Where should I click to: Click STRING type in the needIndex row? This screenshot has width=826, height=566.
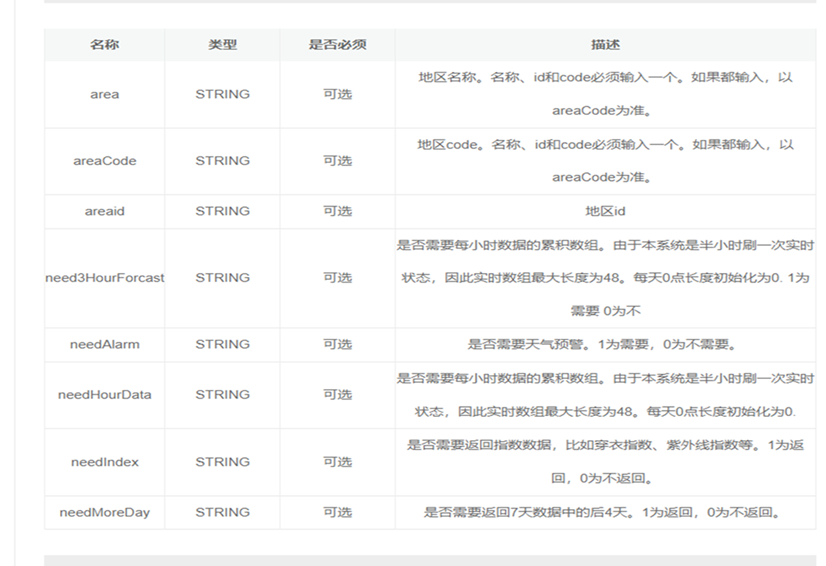tap(222, 462)
